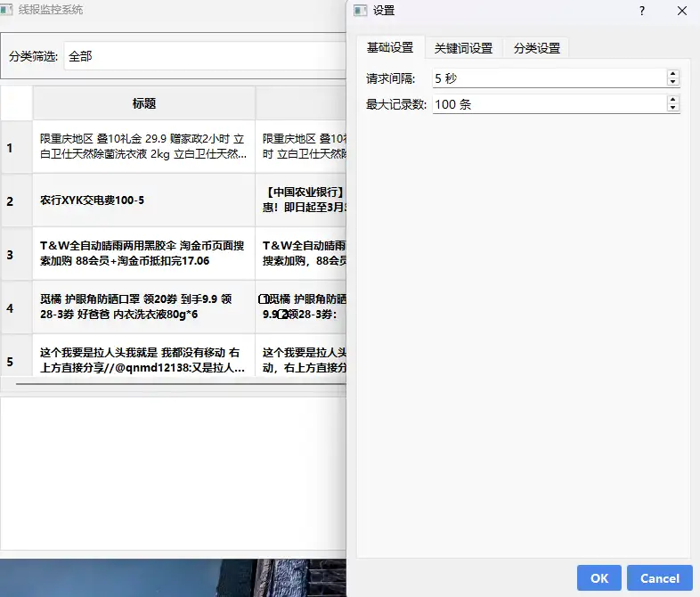
Task: Click the main window app icon
Action: pyautogui.click(x=7, y=8)
